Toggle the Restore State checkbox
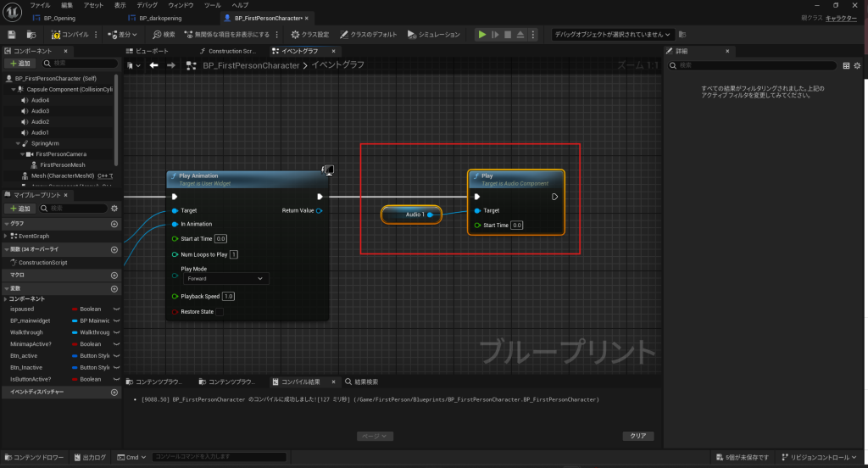The width and height of the screenshot is (868, 468). (x=220, y=312)
